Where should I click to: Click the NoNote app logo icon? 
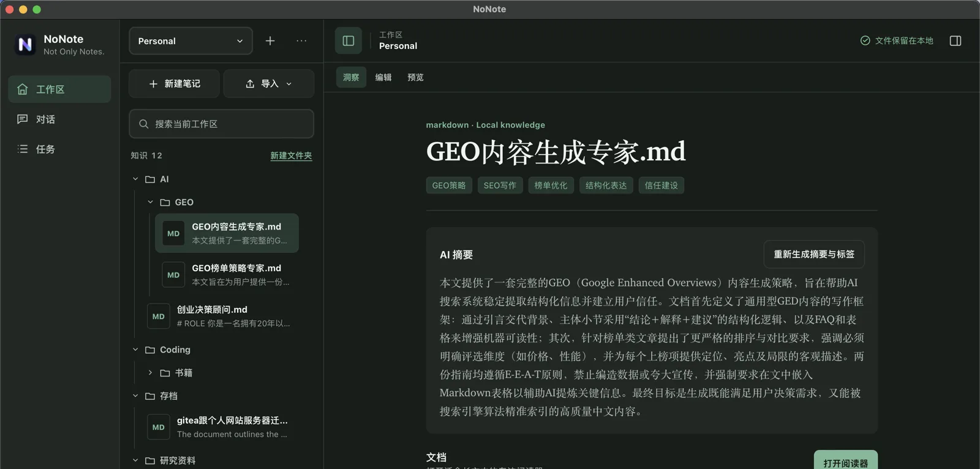(x=25, y=44)
